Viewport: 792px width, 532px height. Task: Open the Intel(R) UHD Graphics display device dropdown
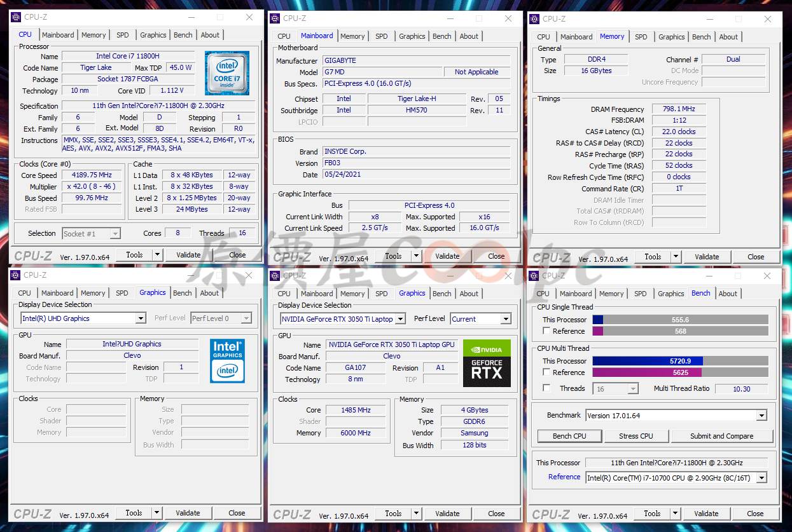[x=141, y=318]
